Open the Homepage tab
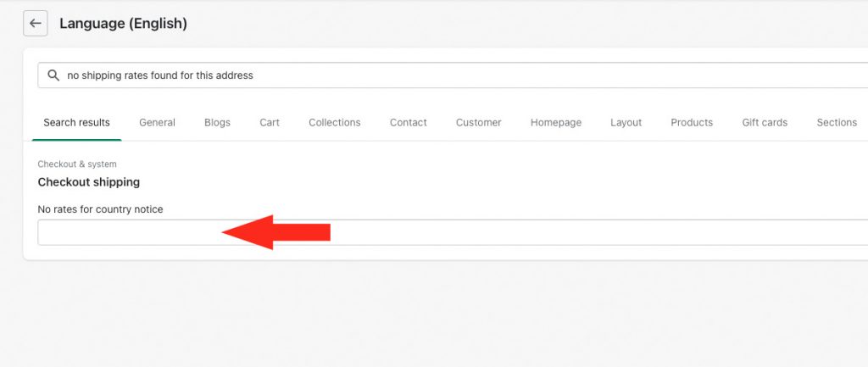 tap(556, 122)
